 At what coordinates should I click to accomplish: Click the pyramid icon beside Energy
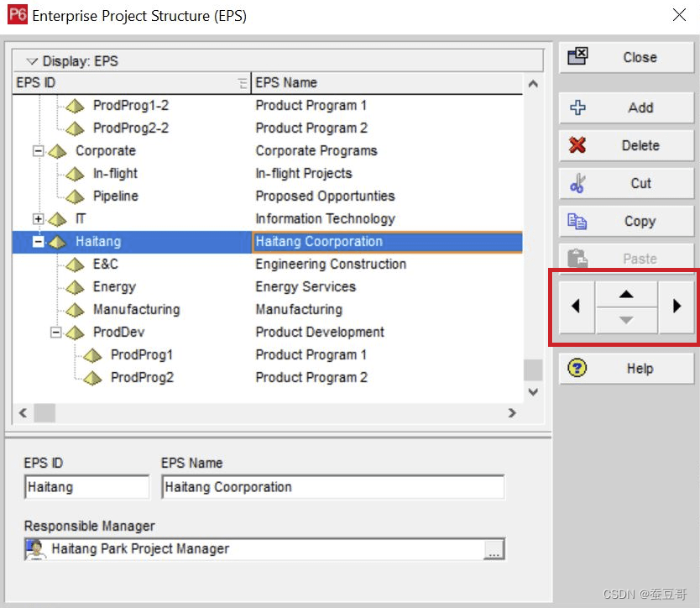[75, 287]
